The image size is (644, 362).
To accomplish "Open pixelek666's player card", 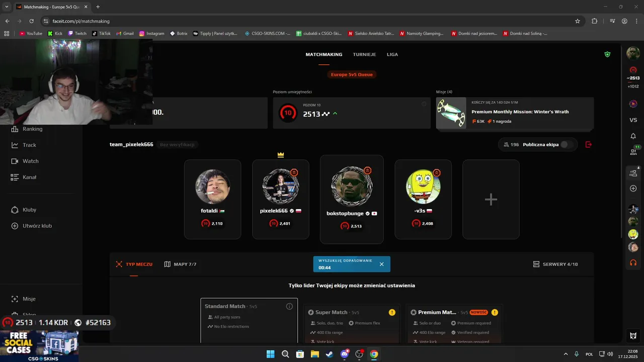I will 281,199.
